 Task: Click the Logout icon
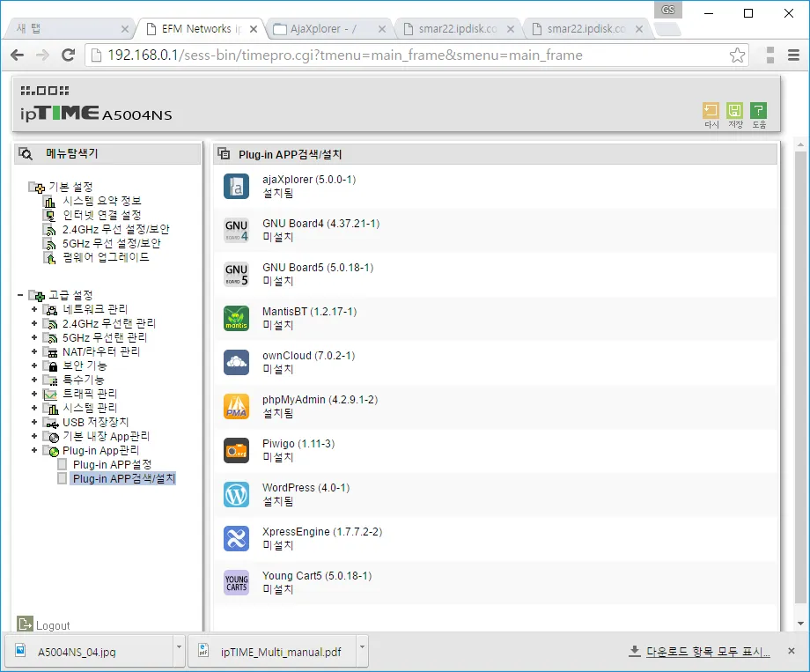25,624
